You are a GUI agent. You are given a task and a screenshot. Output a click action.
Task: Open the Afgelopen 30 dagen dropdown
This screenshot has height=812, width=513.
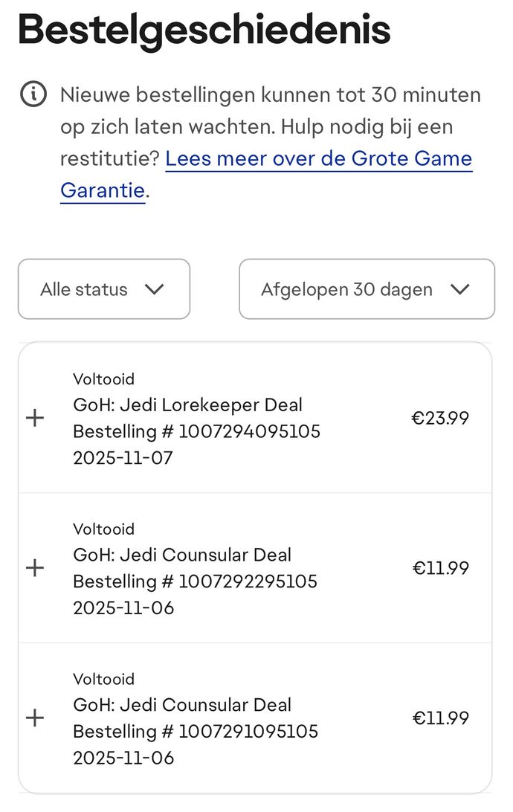pos(366,289)
